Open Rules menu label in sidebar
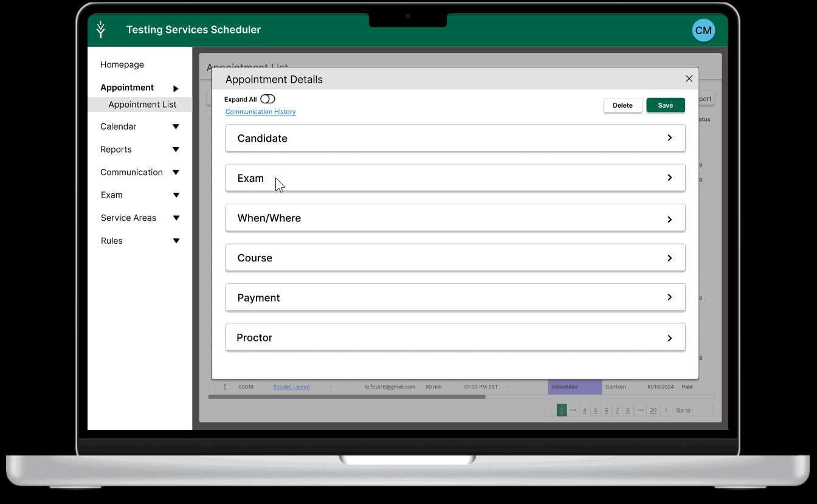The width and height of the screenshot is (817, 504). tap(112, 241)
